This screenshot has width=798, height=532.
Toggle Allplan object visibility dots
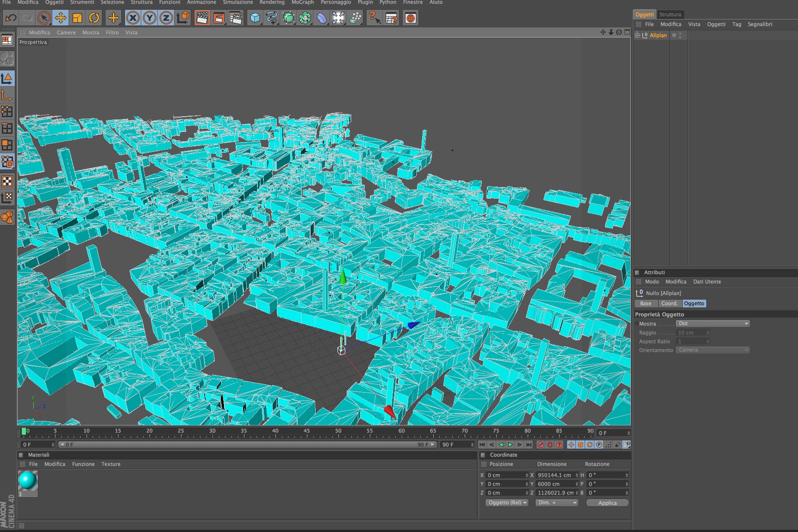(x=680, y=35)
